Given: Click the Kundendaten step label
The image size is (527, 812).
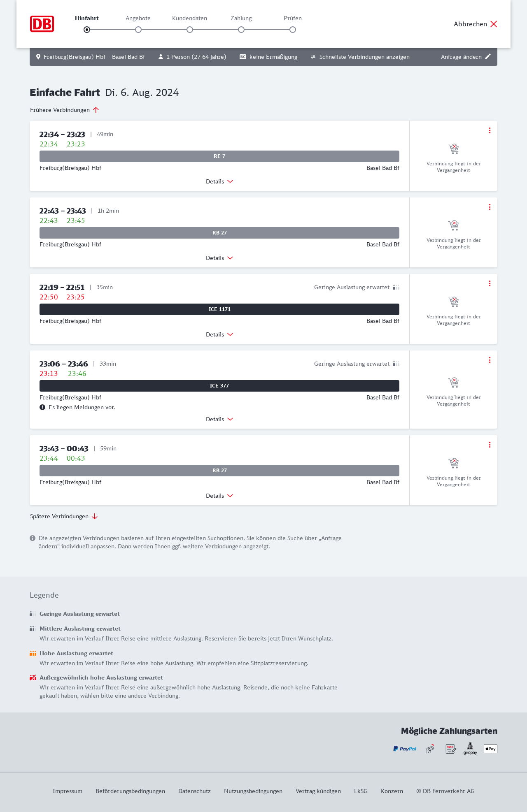Looking at the screenshot, I should point(189,18).
